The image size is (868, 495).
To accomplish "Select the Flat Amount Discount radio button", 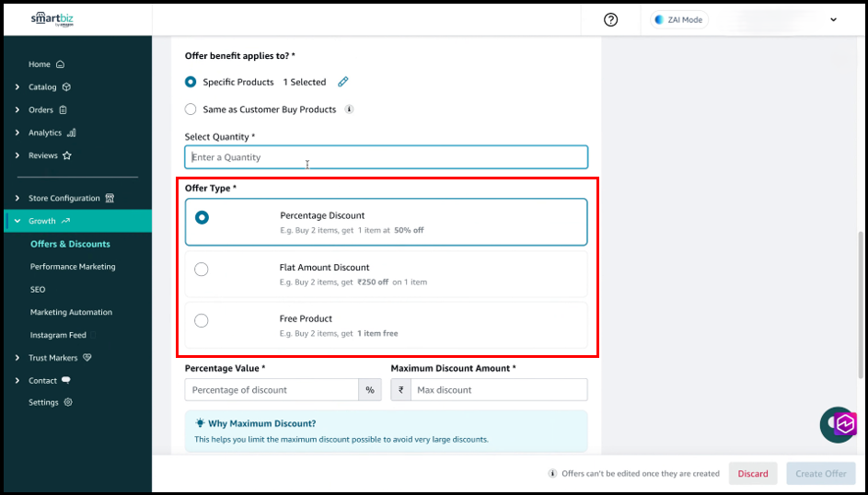I will click(202, 269).
